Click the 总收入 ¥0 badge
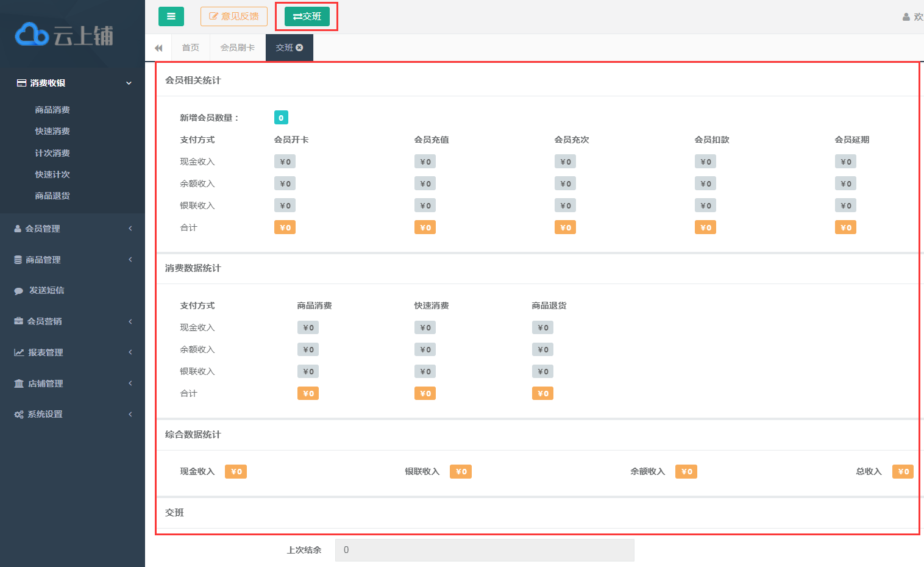The width and height of the screenshot is (924, 567). click(903, 471)
